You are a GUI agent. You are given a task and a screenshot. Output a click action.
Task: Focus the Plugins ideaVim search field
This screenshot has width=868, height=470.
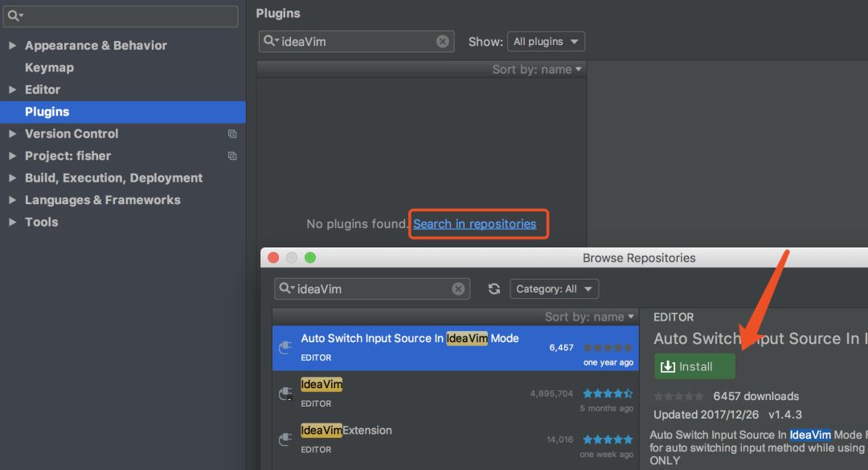click(x=357, y=42)
